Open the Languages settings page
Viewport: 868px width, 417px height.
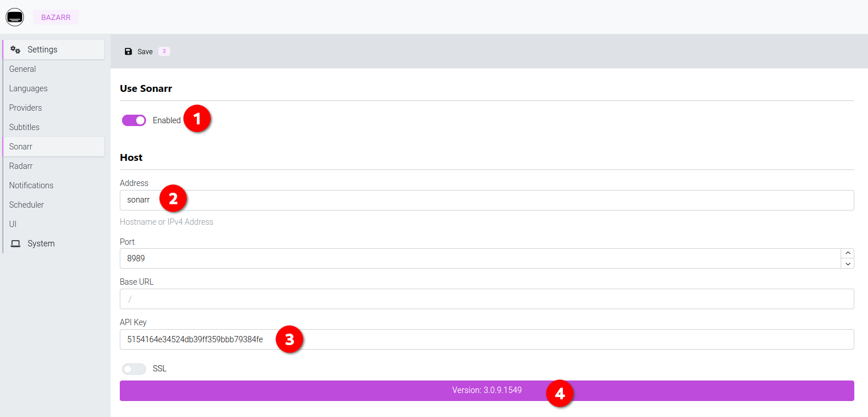click(54, 88)
